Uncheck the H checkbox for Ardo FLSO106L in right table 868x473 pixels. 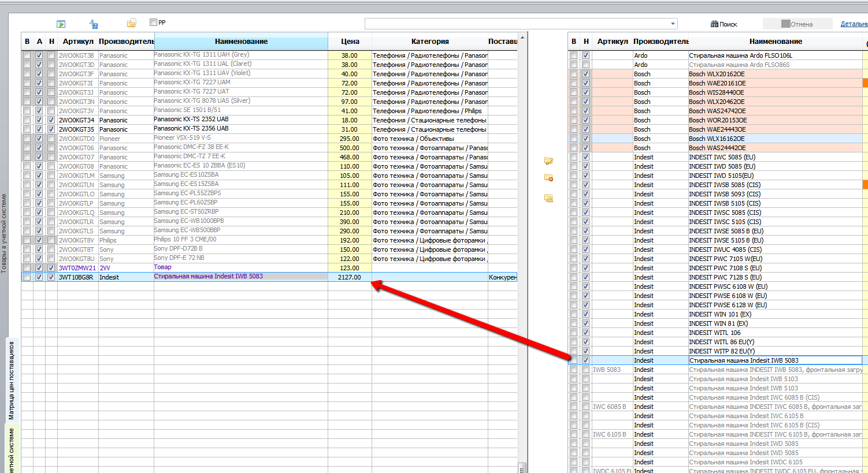click(x=585, y=55)
